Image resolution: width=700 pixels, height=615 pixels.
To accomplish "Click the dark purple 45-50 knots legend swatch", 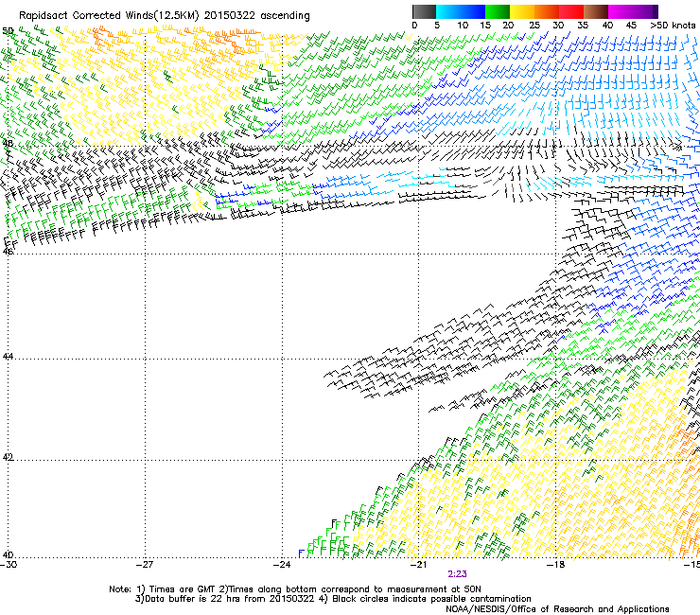I will [645, 11].
